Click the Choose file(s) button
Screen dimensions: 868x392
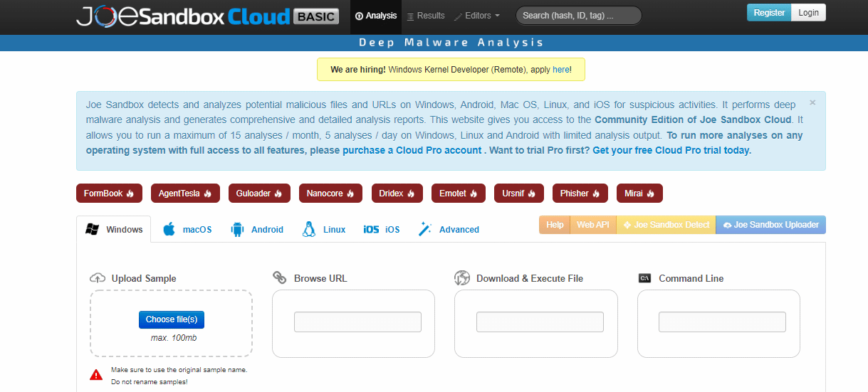click(172, 319)
